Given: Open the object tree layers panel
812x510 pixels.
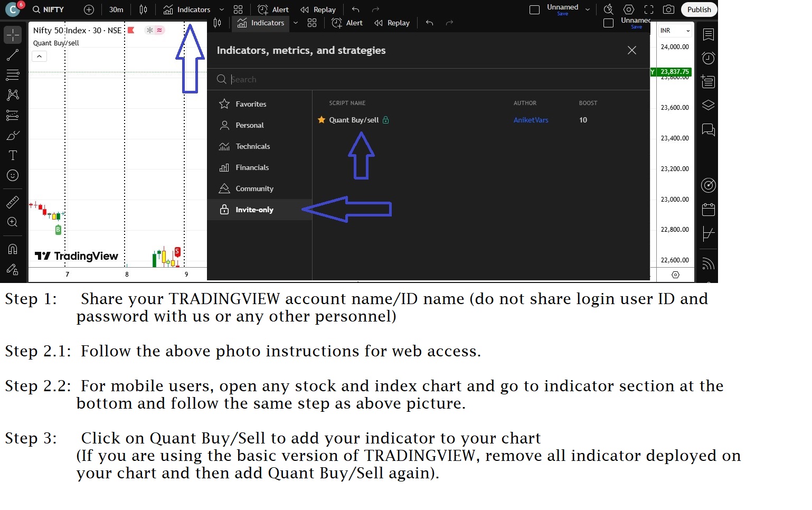Looking at the screenshot, I should click(x=709, y=105).
